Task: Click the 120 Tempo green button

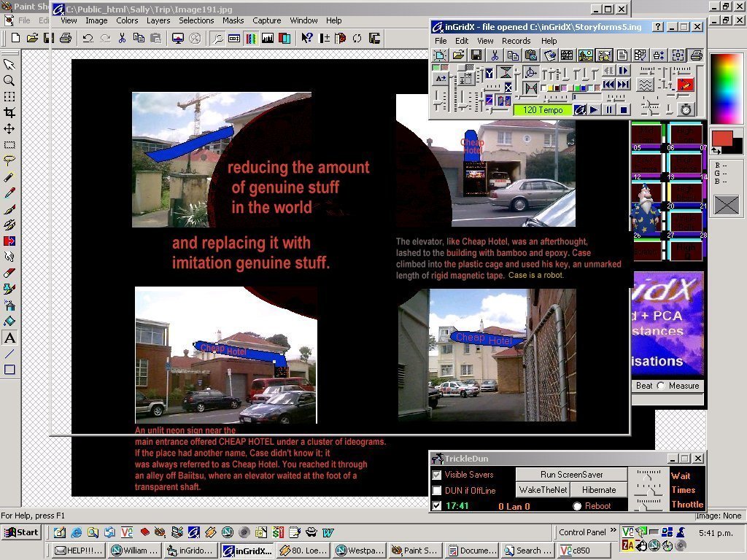Action: pyautogui.click(x=543, y=110)
